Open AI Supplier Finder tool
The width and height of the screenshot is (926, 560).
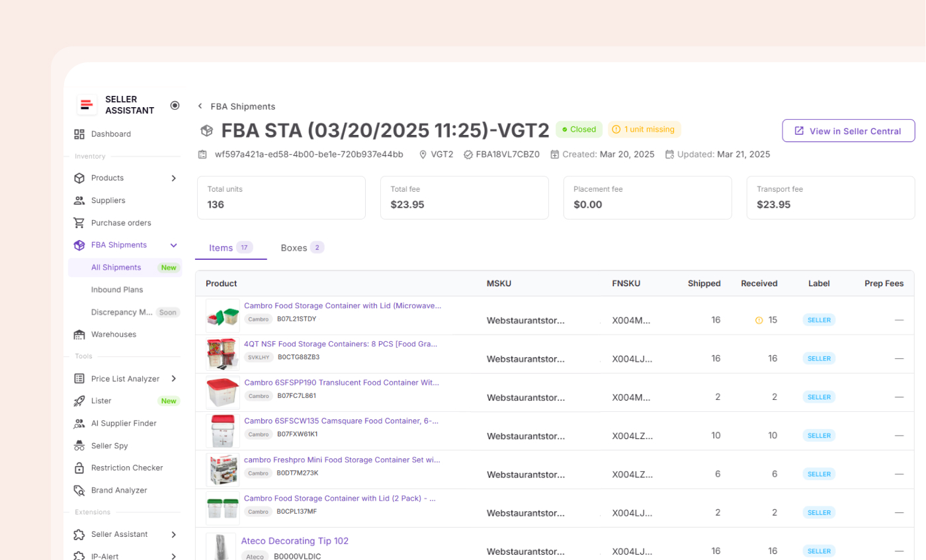pyautogui.click(x=79, y=423)
